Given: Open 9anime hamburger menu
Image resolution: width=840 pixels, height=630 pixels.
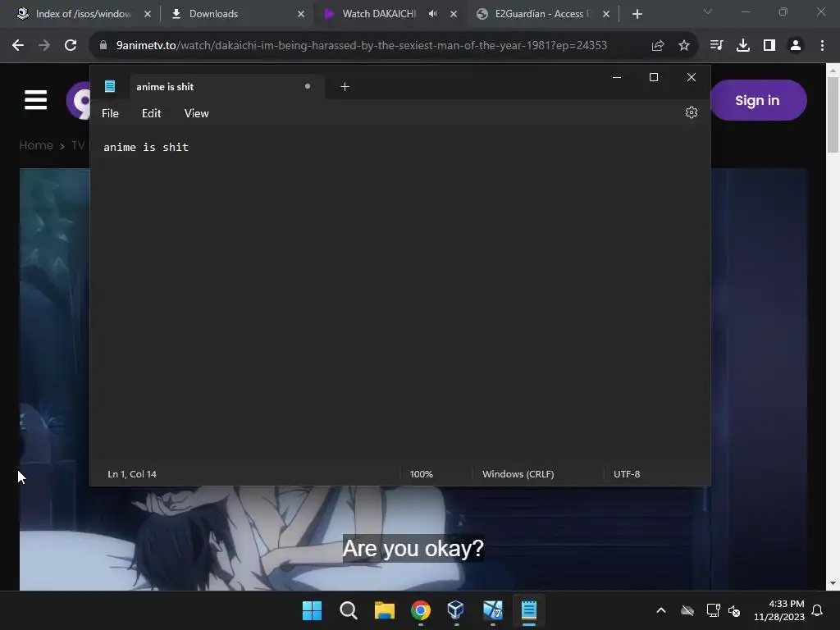Looking at the screenshot, I should tap(36, 99).
